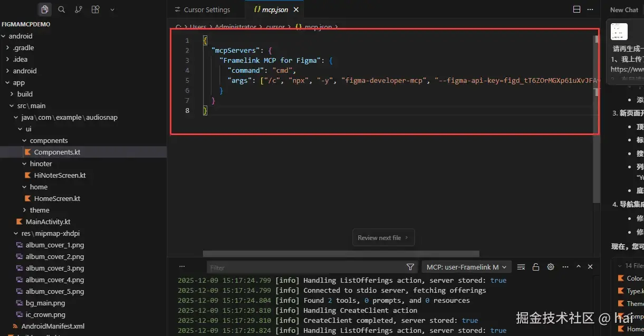Open the output panel settings gear

point(551,267)
